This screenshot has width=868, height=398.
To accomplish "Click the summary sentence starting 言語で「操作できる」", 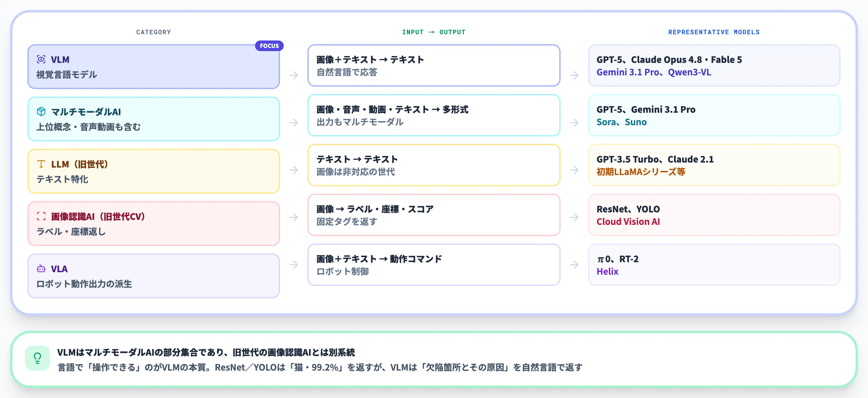I will (320, 367).
